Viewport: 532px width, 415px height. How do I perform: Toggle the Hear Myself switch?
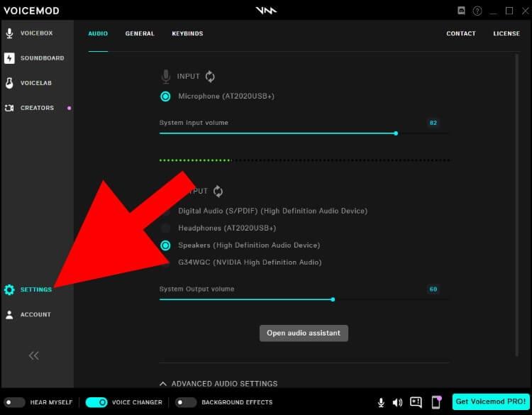[14, 402]
